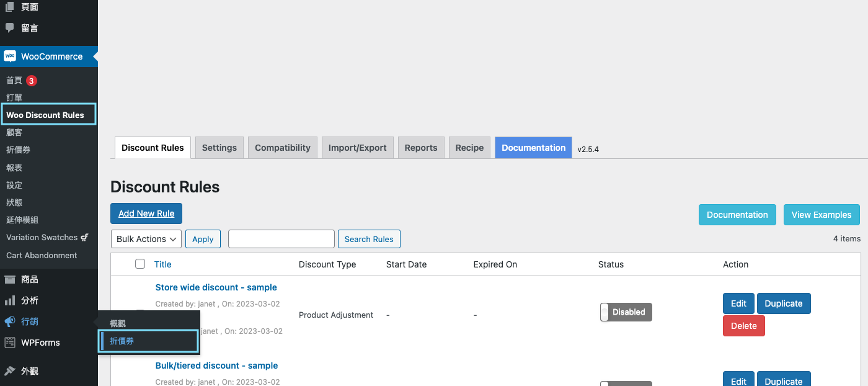Click the Pages (頁面) sidebar icon
Image resolution: width=868 pixels, height=386 pixels.
click(10, 7)
